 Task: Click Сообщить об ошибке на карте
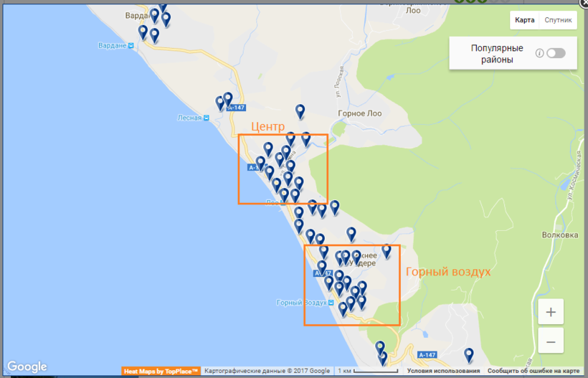(534, 371)
